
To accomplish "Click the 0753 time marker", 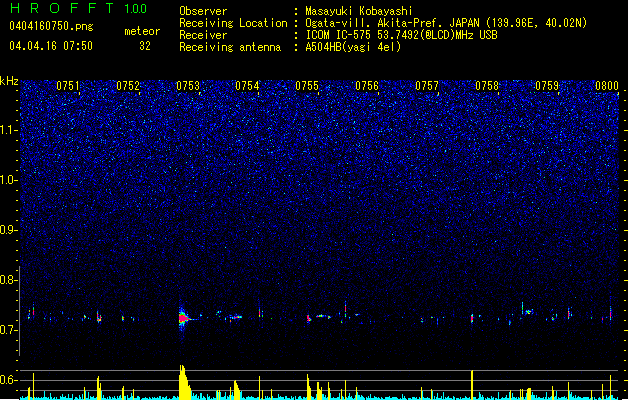I will (188, 86).
